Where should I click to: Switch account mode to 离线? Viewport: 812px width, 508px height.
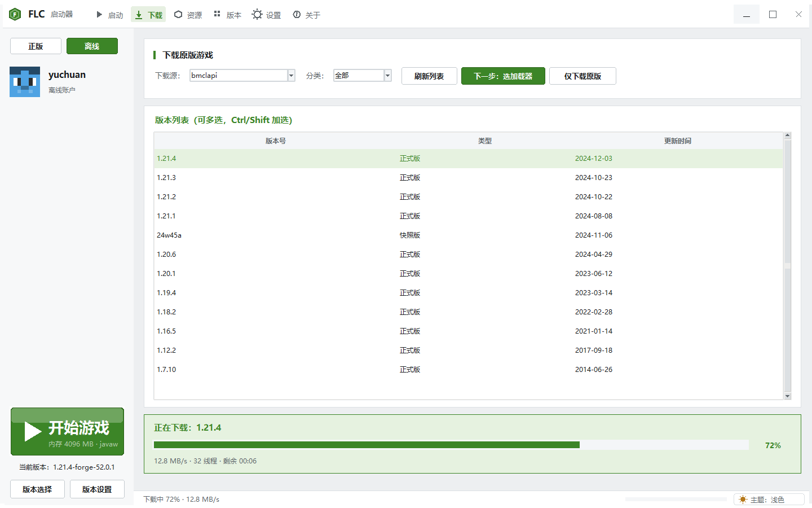pyautogui.click(x=92, y=46)
